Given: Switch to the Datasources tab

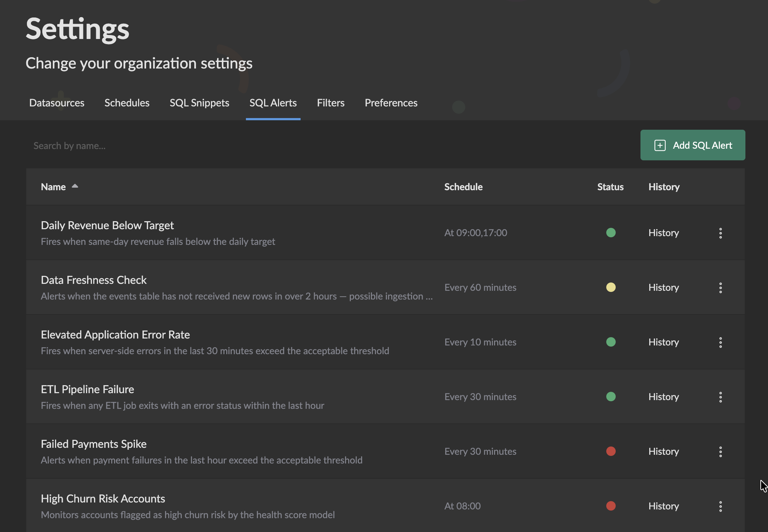Looking at the screenshot, I should coord(57,103).
